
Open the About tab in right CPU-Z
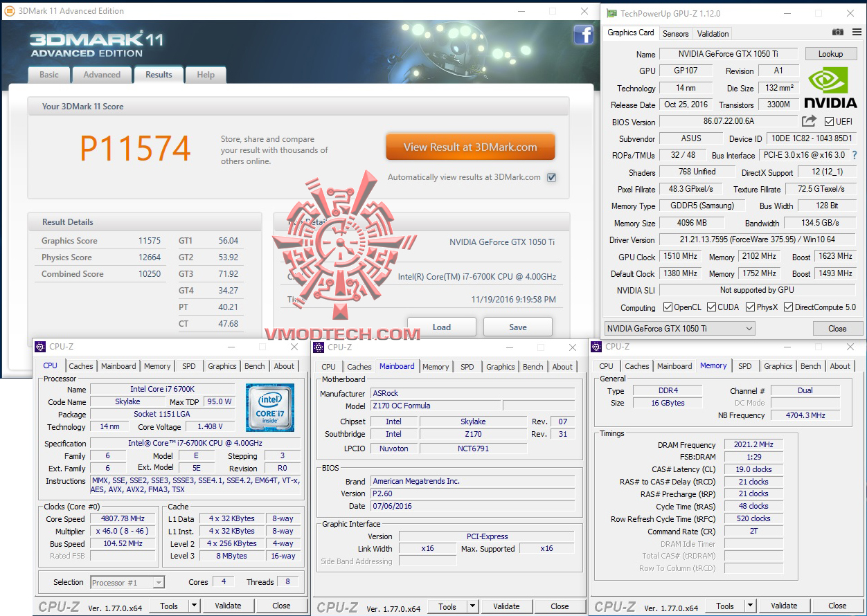(x=840, y=366)
